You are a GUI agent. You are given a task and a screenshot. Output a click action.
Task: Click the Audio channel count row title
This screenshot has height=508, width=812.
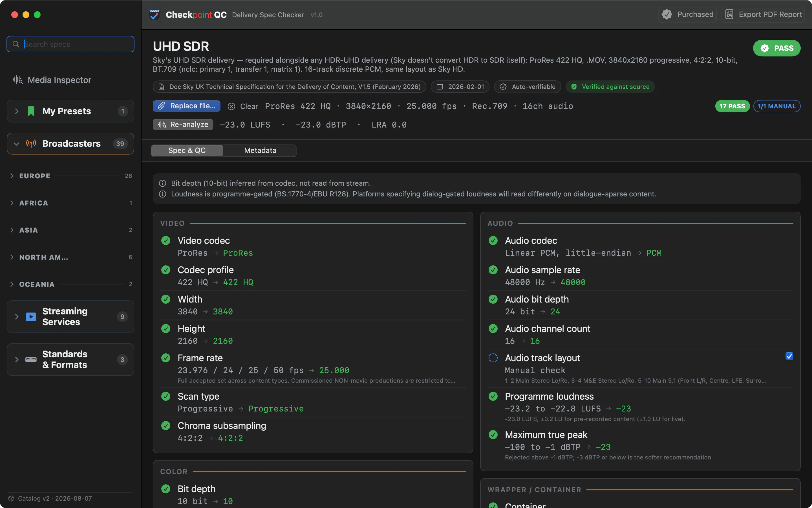click(x=548, y=329)
